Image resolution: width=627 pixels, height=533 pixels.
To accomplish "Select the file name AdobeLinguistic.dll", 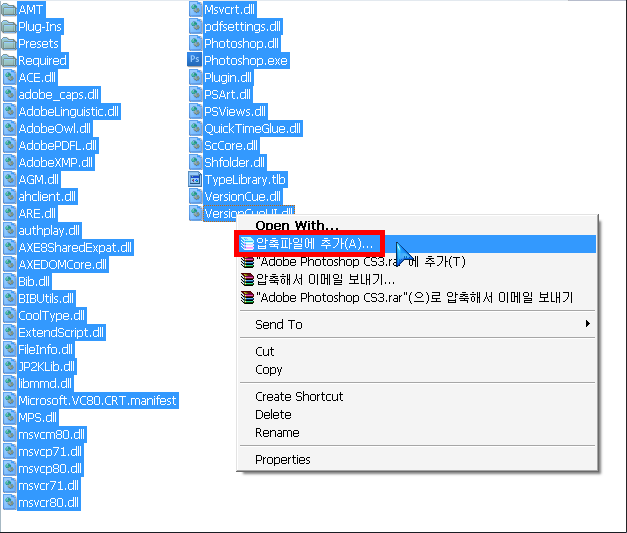I will click(x=69, y=112).
